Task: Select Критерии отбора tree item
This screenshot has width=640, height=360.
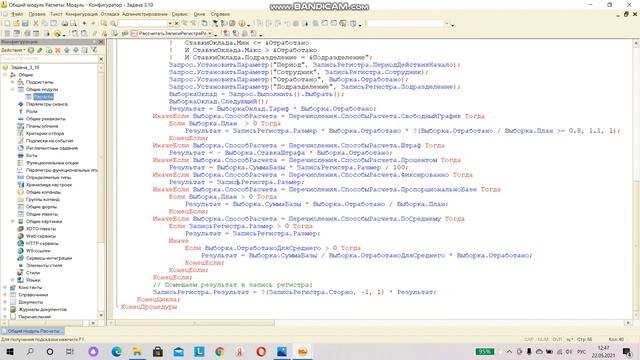Action: (x=45, y=133)
